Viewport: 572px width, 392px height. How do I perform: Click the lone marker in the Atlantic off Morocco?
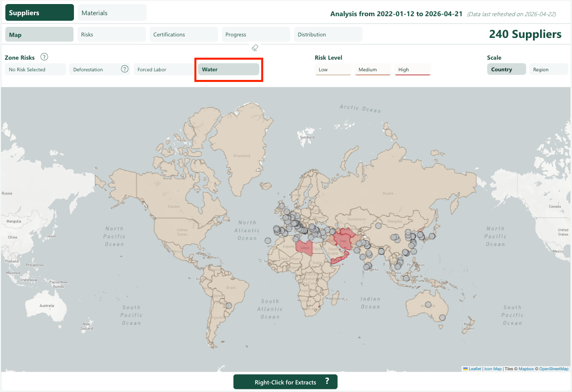(268, 241)
